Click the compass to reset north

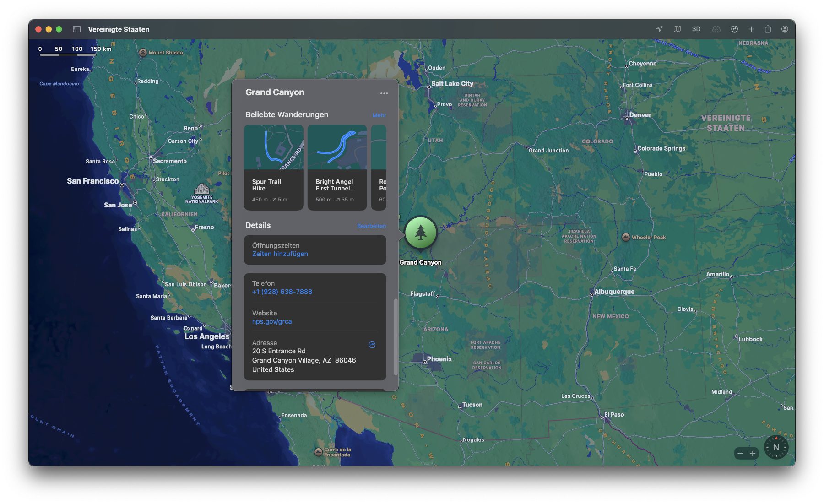[776, 447]
